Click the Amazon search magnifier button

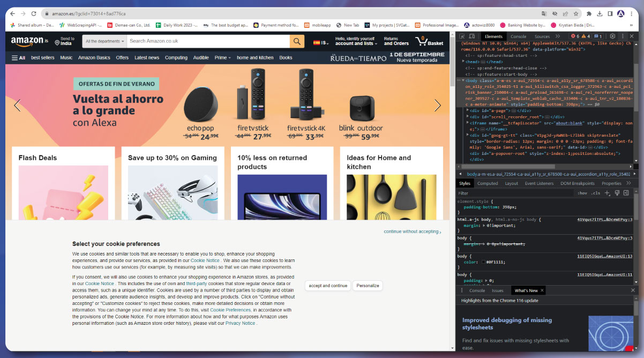(x=297, y=41)
